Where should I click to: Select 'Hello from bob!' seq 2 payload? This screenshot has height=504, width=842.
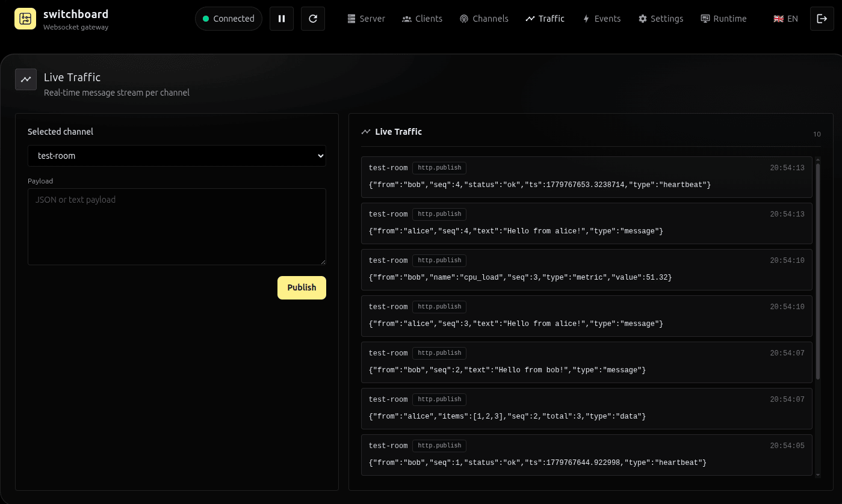[x=507, y=370]
